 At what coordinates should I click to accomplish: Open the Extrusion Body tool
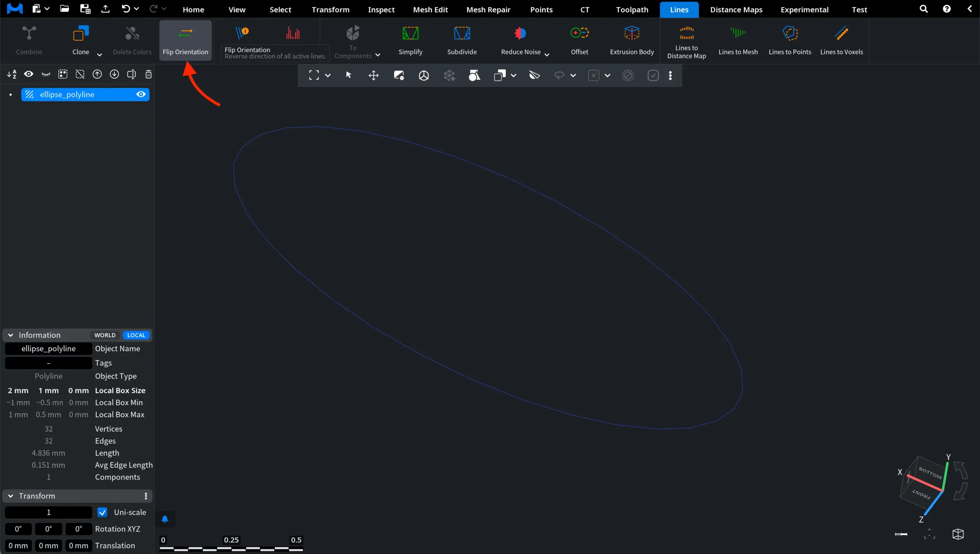[632, 40]
